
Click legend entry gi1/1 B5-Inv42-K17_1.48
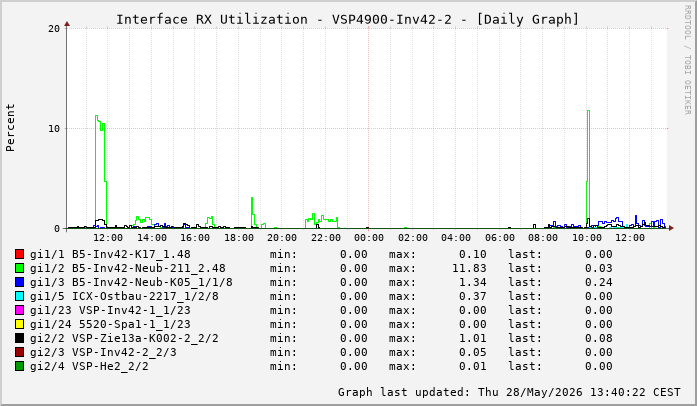click(110, 254)
